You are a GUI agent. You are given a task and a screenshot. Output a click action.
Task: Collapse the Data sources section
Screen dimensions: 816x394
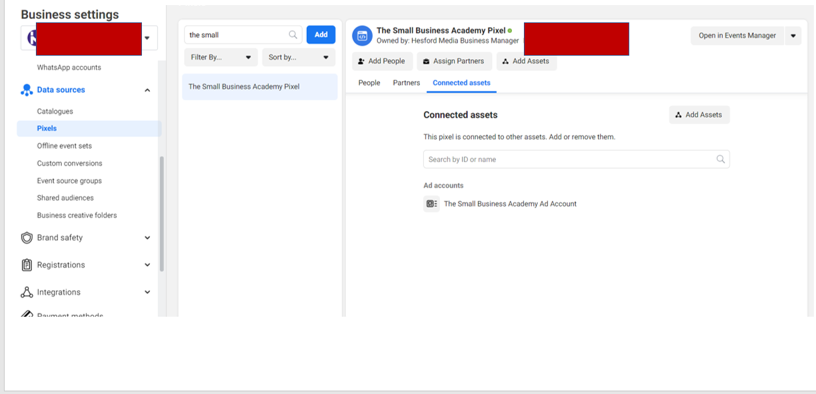(x=147, y=90)
